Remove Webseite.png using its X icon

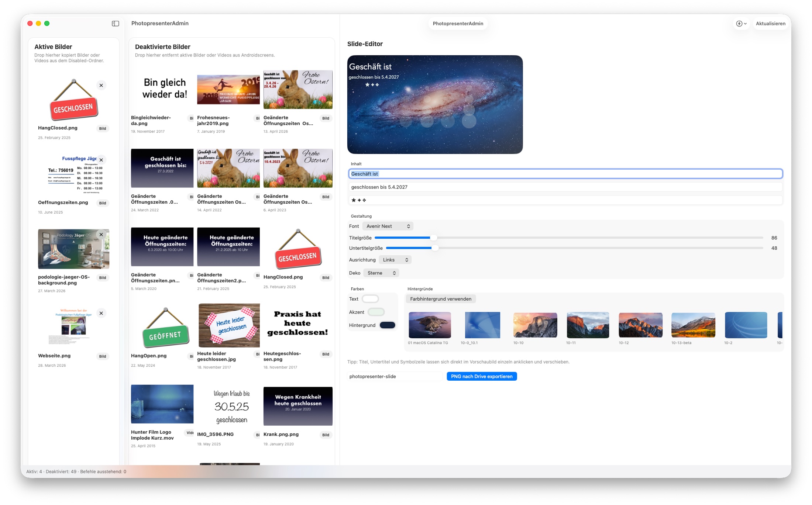(101, 313)
